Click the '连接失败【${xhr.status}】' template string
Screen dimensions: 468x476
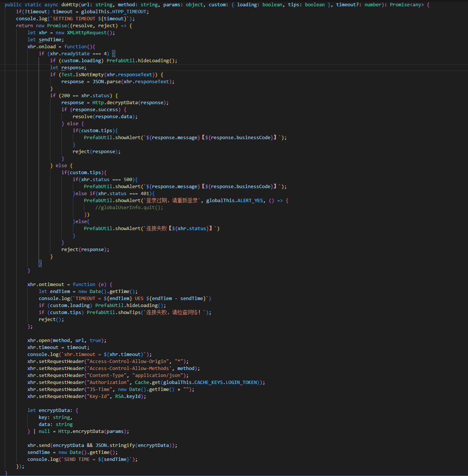click(180, 229)
